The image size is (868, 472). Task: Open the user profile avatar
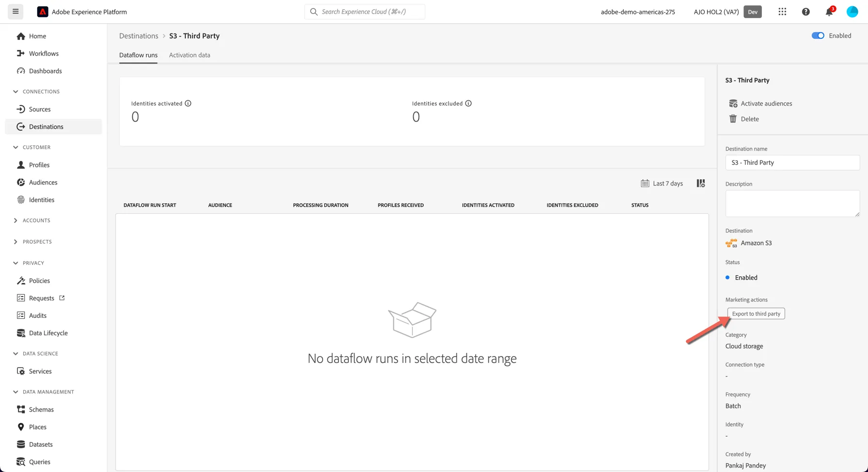click(852, 12)
